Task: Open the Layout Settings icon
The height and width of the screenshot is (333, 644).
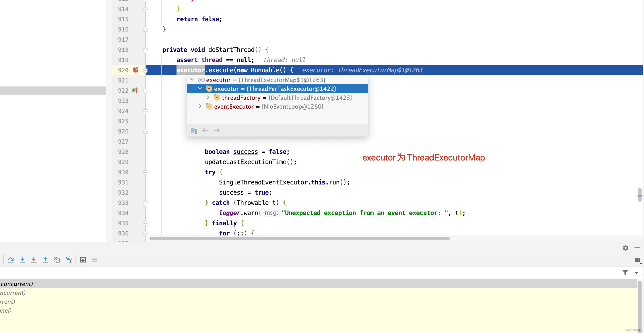Action: click(x=638, y=260)
